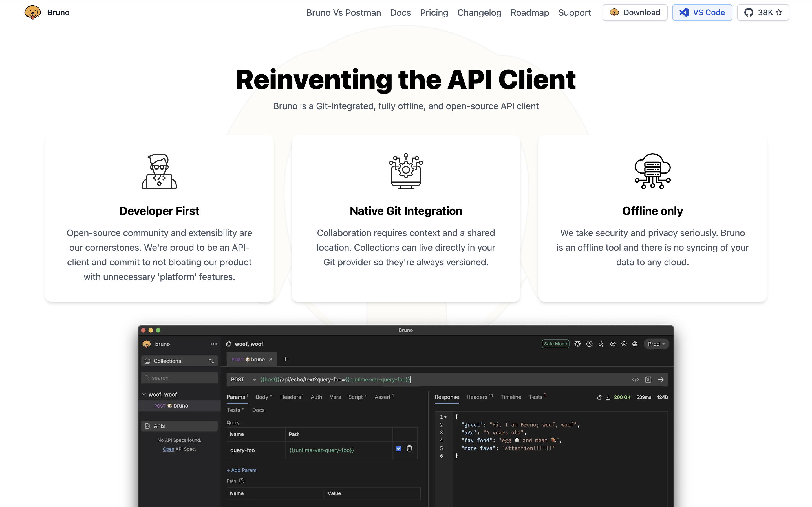
Task: Open the Prod environment dropdown
Action: coord(656,344)
